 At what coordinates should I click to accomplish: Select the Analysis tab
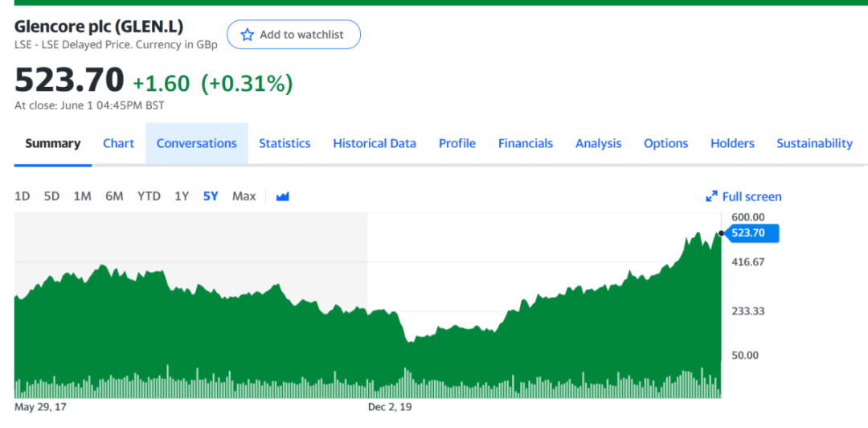(x=598, y=143)
